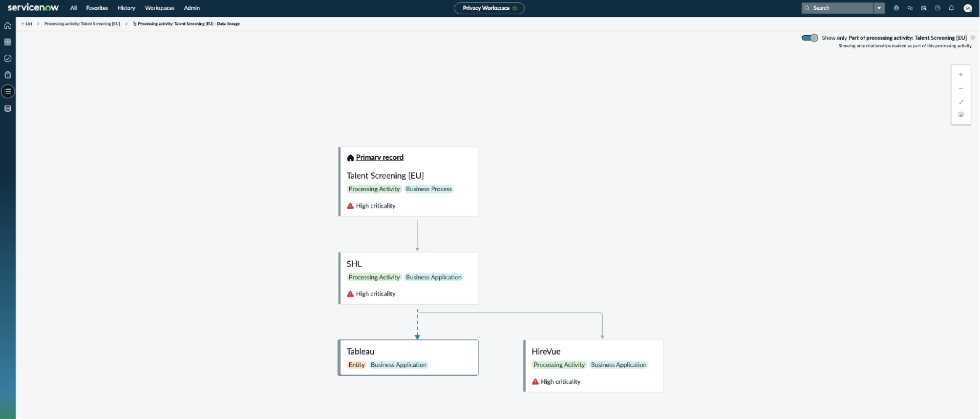The width and height of the screenshot is (980, 419).
Task: Click the Talent Screening [EU] title
Action: [x=385, y=175]
